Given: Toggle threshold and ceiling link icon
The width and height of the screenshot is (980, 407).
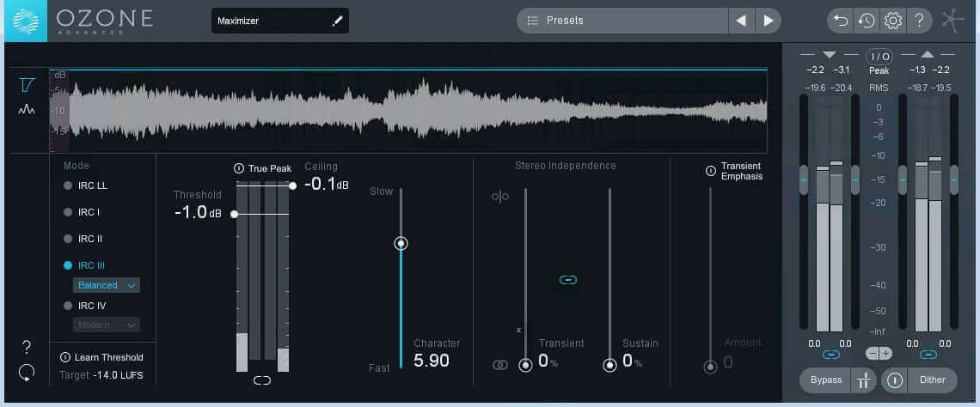Looking at the screenshot, I should point(262,380).
